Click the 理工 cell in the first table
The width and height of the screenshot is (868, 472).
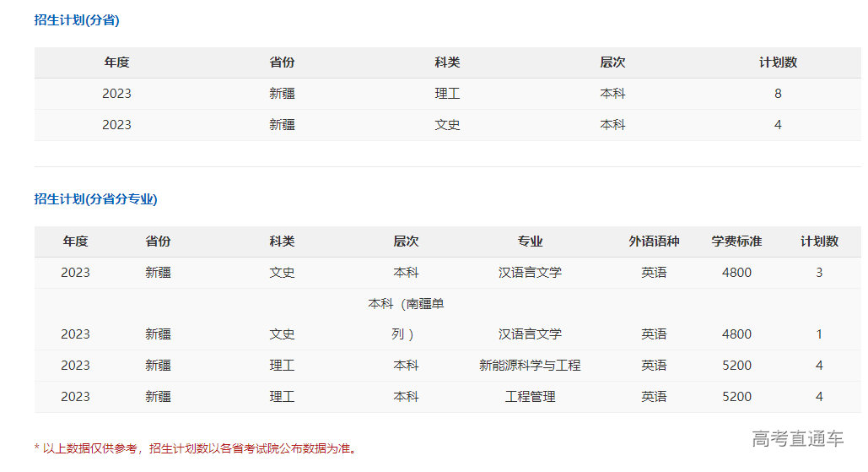(447, 94)
